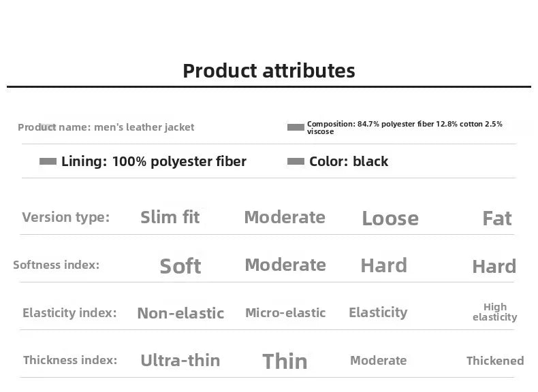Choose the Thickened option
The image size is (538, 392).
coord(495,361)
